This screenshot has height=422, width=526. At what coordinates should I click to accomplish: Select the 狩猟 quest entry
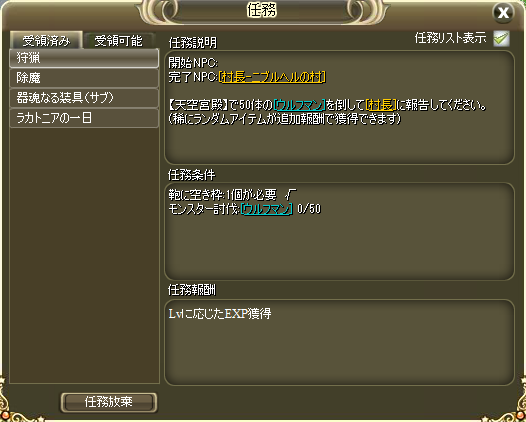tap(84, 58)
